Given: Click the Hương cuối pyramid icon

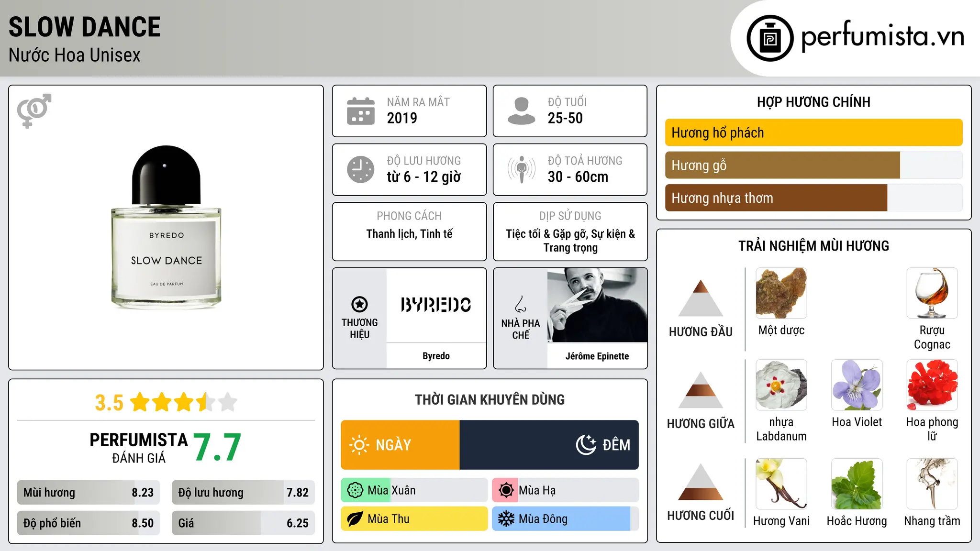Looking at the screenshot, I should 701,482.
